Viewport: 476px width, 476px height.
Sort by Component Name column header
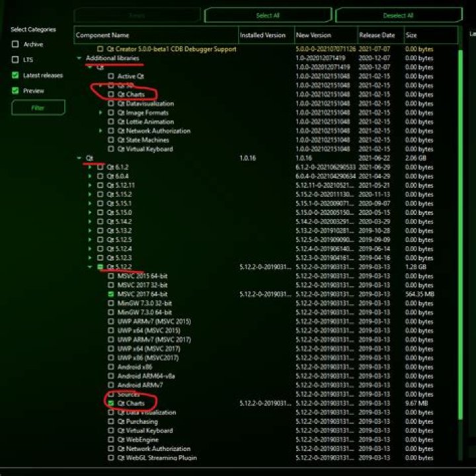coord(156,35)
